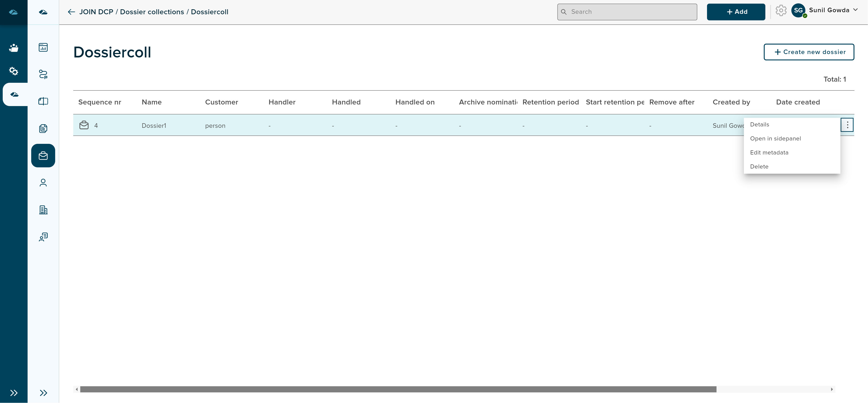Image resolution: width=868 pixels, height=403 pixels.
Task: Choose Edit metadata from context menu
Action: 769,153
